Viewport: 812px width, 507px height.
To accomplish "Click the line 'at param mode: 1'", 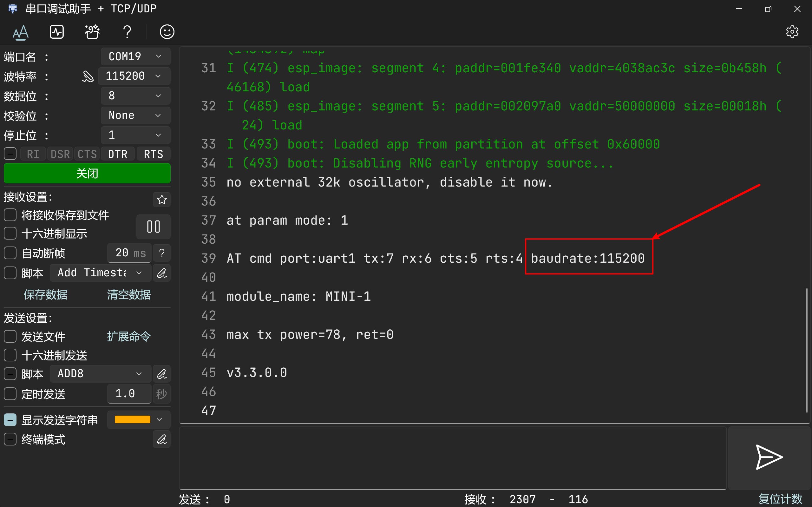I will point(287,221).
